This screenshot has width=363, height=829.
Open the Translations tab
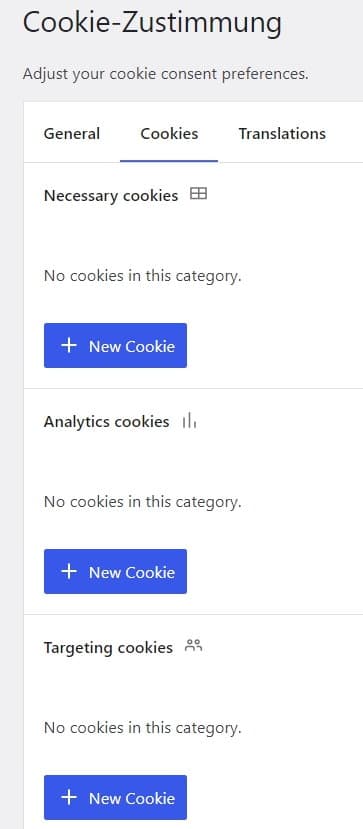pos(282,134)
